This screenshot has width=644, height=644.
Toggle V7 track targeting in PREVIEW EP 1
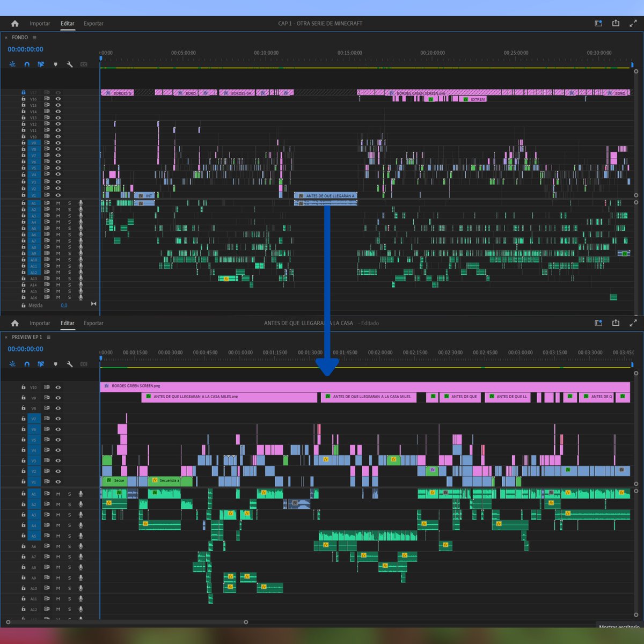click(33, 419)
